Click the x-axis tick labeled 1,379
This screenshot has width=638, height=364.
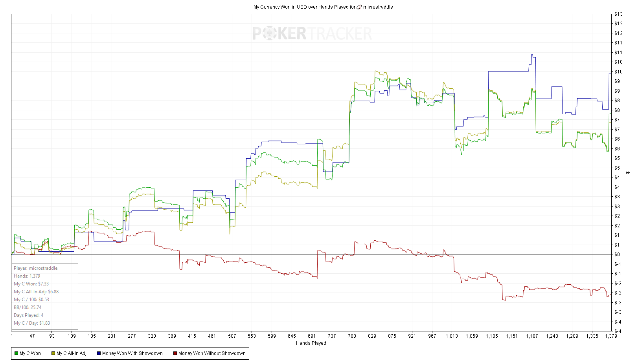611,336
